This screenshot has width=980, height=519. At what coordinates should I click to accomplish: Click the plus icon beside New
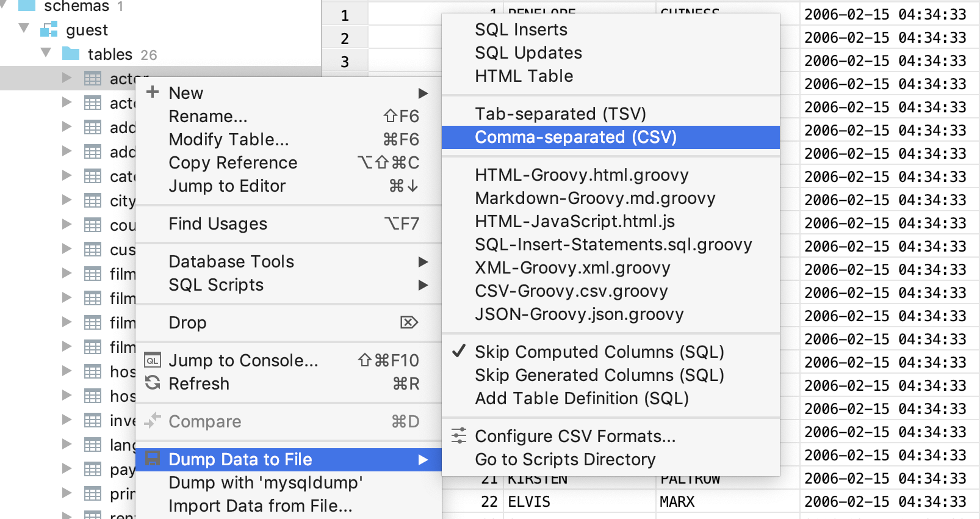pos(153,92)
